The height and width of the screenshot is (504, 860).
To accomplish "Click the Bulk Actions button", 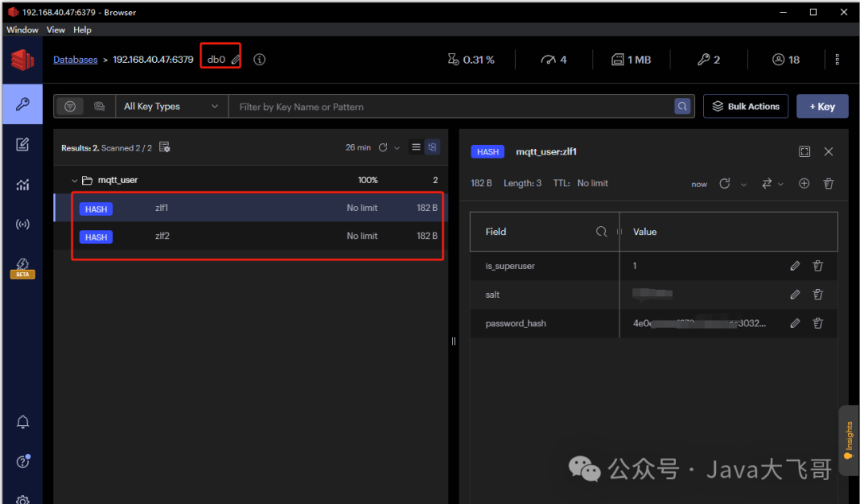I will 745,107.
